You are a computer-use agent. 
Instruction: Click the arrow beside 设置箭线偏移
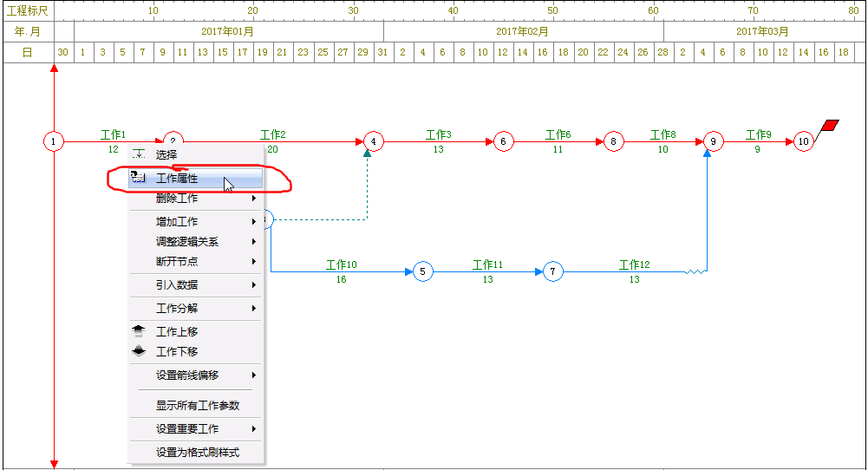click(x=253, y=375)
